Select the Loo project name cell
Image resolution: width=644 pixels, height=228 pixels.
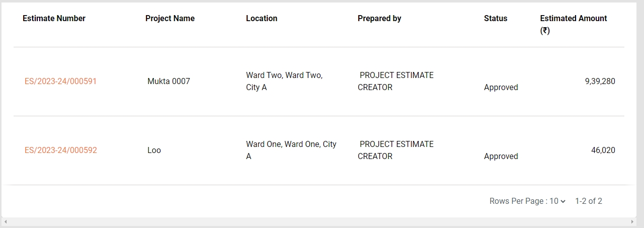[x=154, y=150]
